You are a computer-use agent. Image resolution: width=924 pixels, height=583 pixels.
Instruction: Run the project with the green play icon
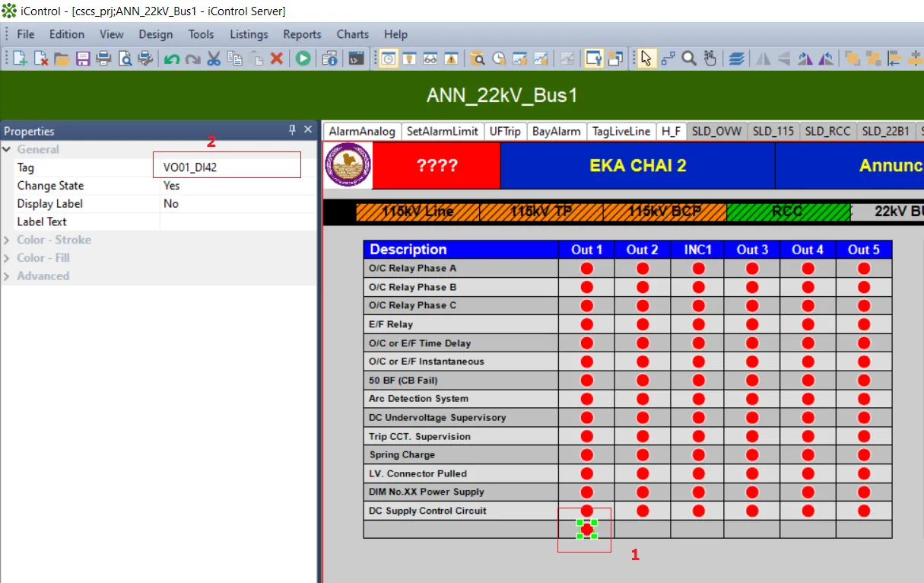pyautogui.click(x=303, y=59)
